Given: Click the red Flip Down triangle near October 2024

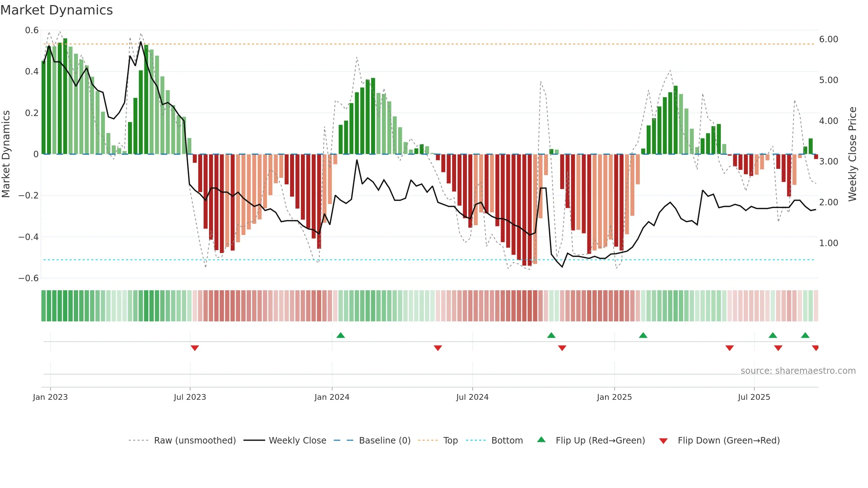Looking at the screenshot, I should [x=562, y=348].
